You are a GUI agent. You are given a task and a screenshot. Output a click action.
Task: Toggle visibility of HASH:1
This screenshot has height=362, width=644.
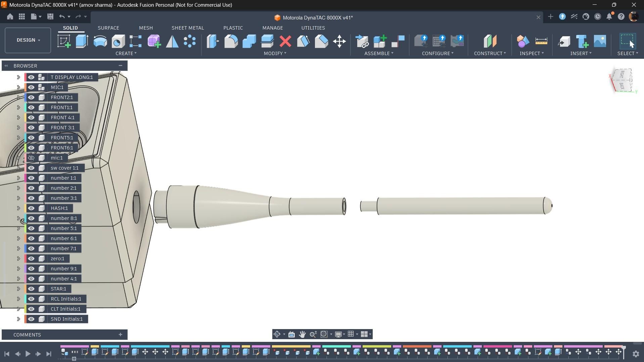(31, 208)
